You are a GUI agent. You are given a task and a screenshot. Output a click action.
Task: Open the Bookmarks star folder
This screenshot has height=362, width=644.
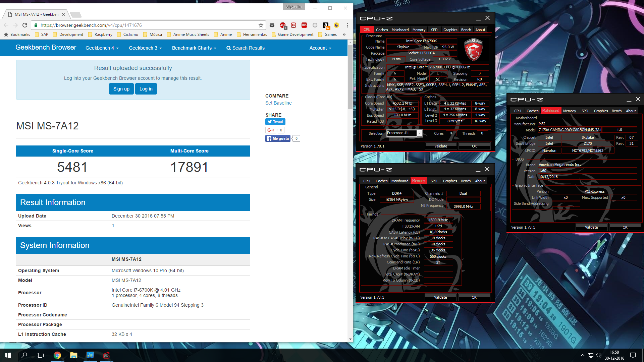point(17,35)
